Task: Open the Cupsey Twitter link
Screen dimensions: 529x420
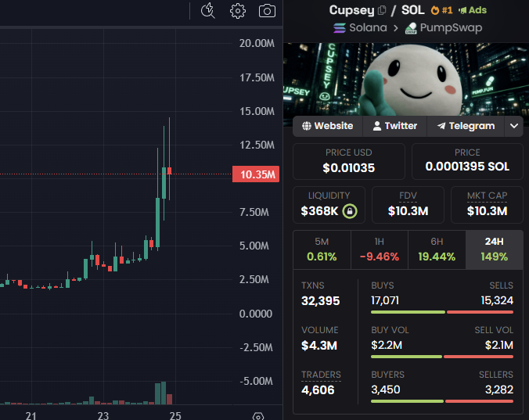Action: 394,126
